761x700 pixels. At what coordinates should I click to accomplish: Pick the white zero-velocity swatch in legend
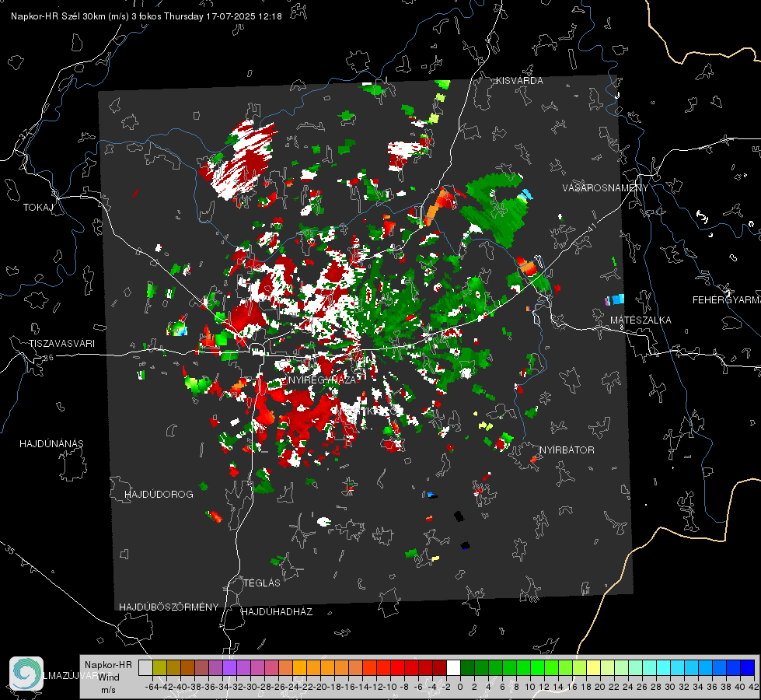(453, 667)
